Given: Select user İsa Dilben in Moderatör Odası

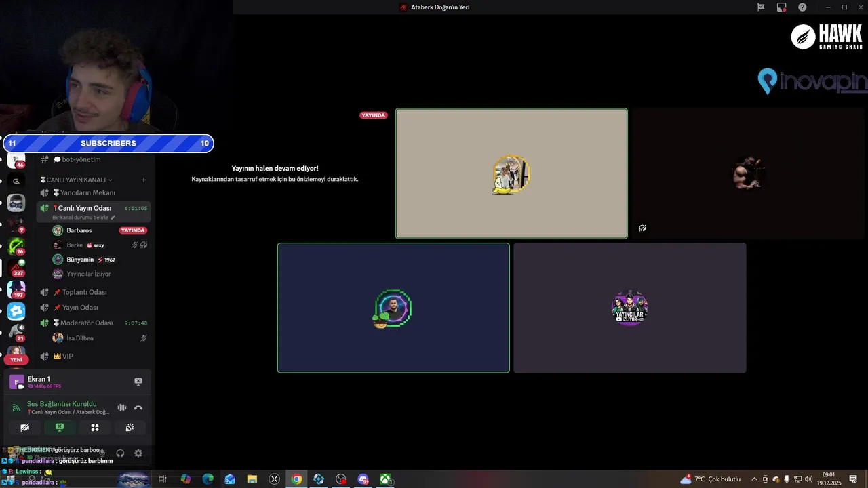Looking at the screenshot, I should [x=80, y=338].
